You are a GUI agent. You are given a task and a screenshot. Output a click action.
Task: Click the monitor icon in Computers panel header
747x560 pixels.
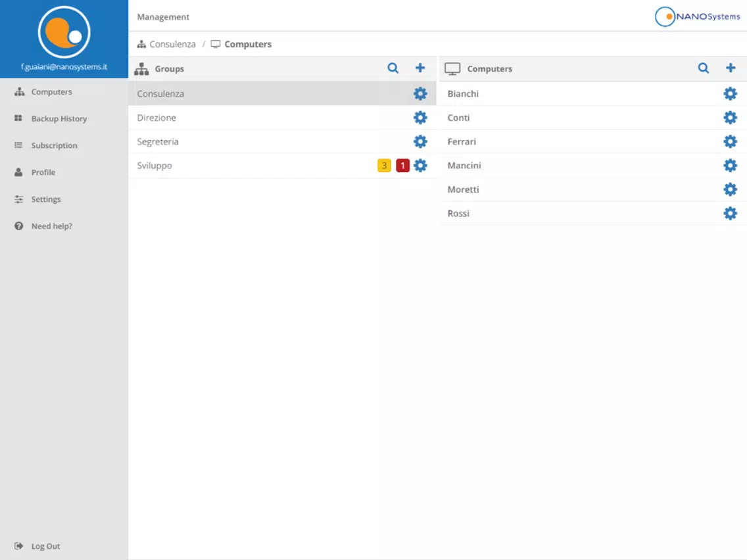[452, 69]
